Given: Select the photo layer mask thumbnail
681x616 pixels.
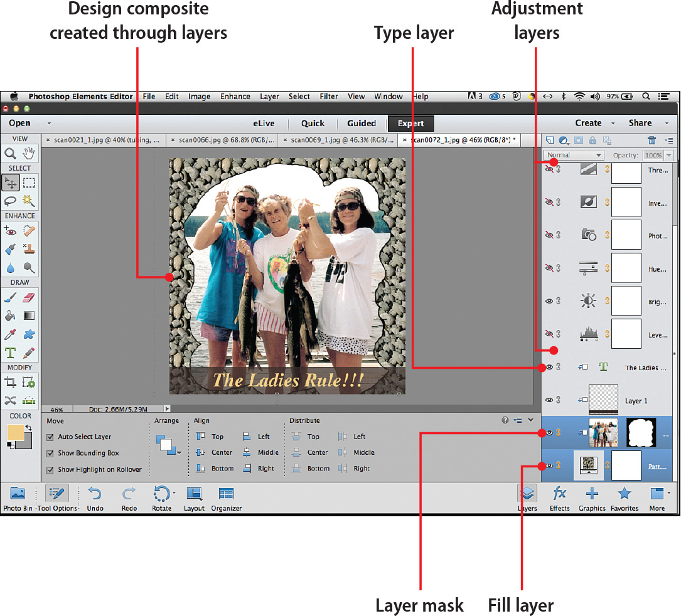Looking at the screenshot, I should click(x=641, y=432).
